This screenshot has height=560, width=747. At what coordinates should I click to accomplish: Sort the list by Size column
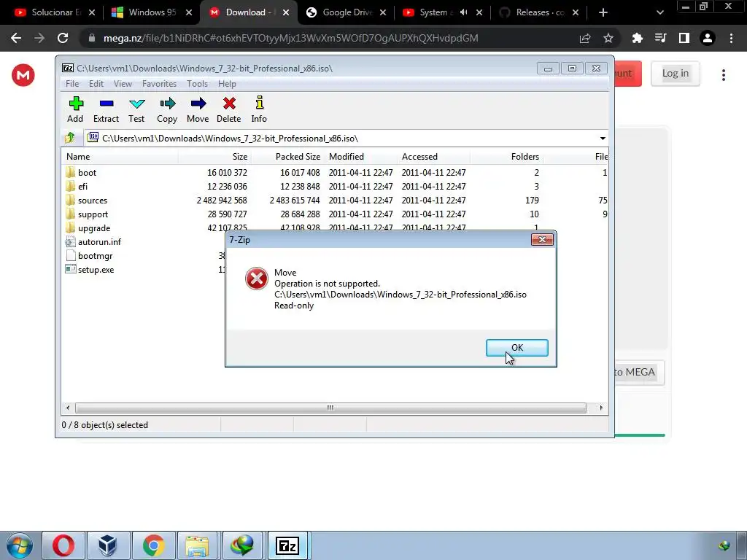tap(215, 157)
